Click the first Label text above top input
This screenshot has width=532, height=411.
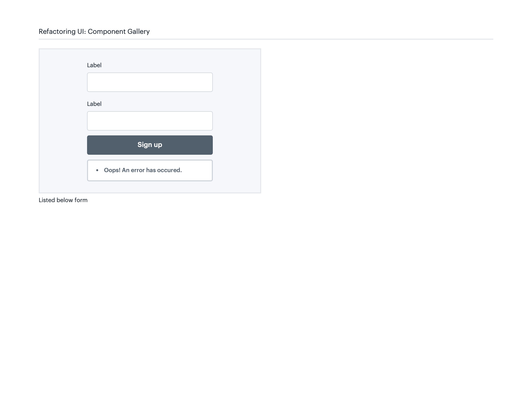94,65
